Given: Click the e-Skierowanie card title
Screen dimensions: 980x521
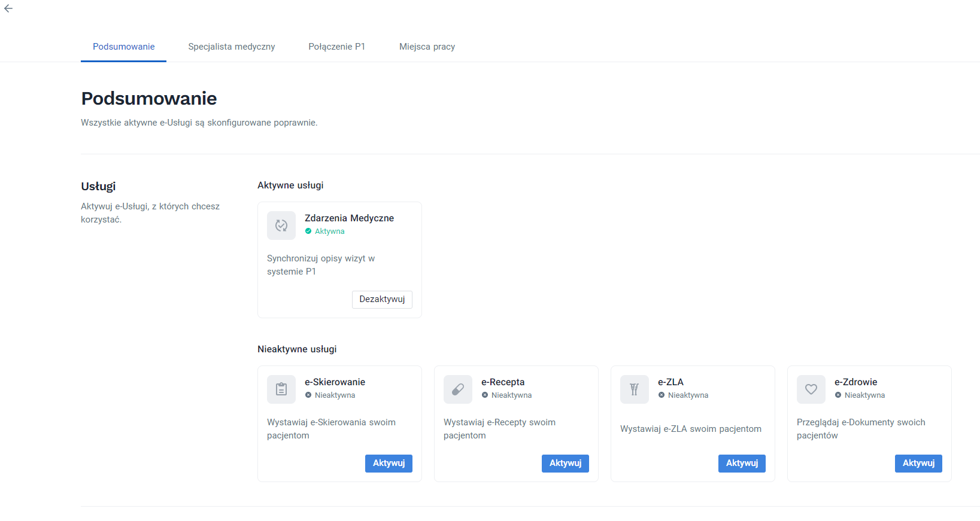Looking at the screenshot, I should [x=335, y=382].
